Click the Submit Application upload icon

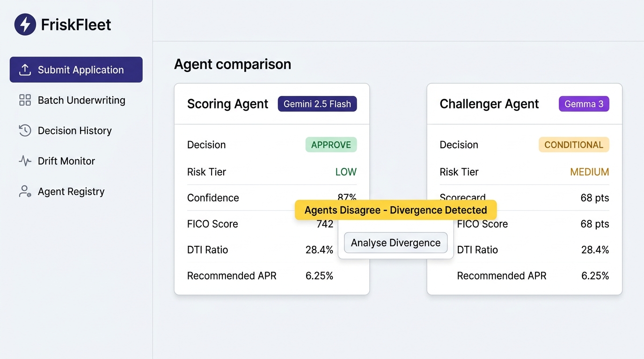click(25, 70)
